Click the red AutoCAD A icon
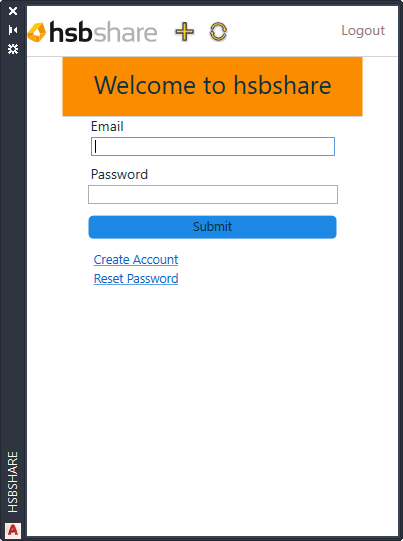The height and width of the screenshot is (541, 403). pos(13,530)
